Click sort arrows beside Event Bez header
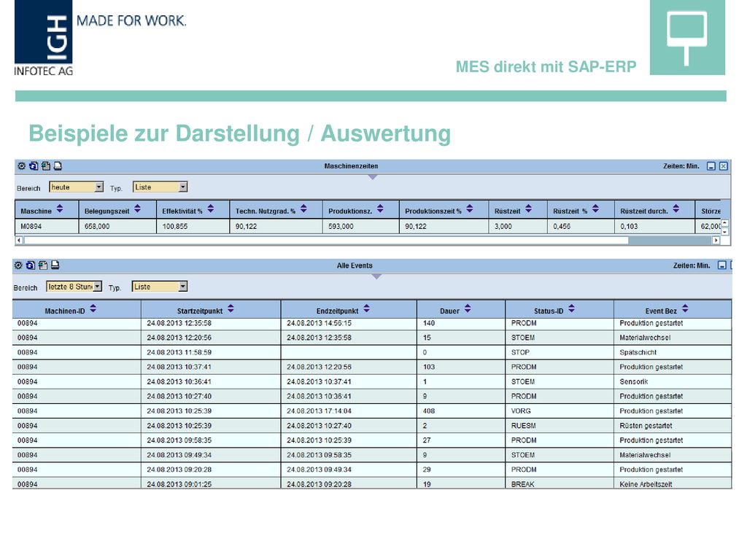747x560 pixels. pos(685,308)
